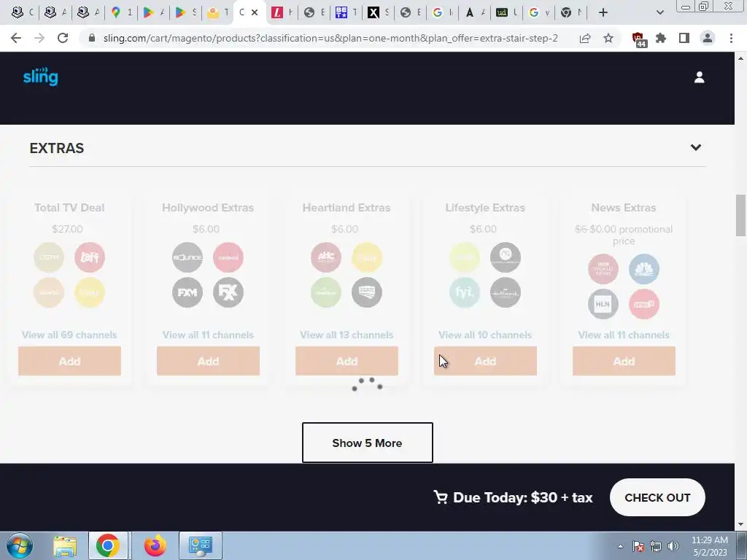Click the fyi channel logo
This screenshot has width=747, height=560.
[x=465, y=292]
